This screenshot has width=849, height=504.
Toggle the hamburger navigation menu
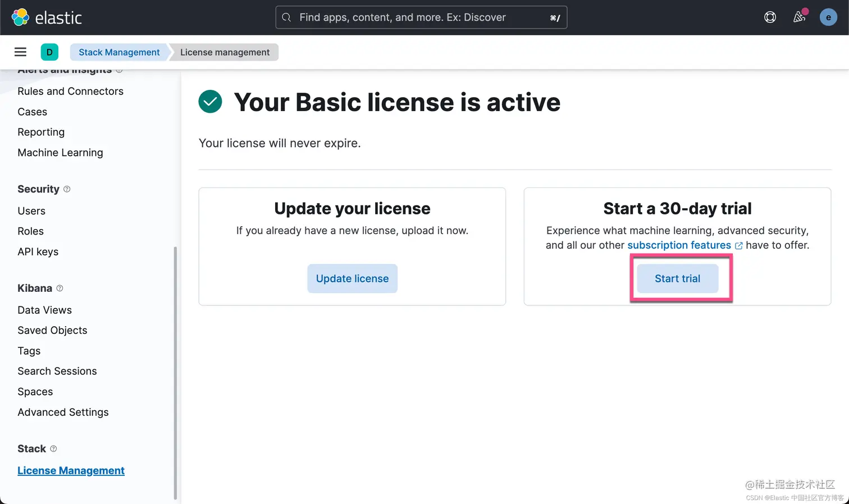tap(20, 52)
